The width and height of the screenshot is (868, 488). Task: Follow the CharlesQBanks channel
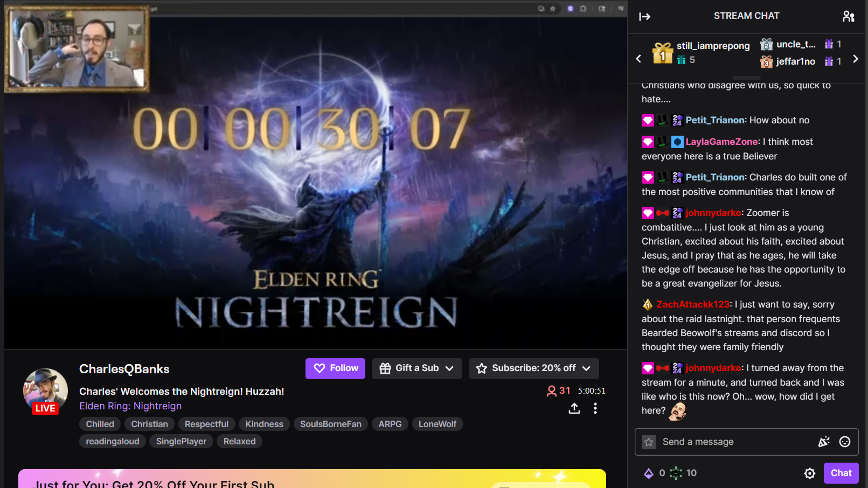tap(335, 368)
